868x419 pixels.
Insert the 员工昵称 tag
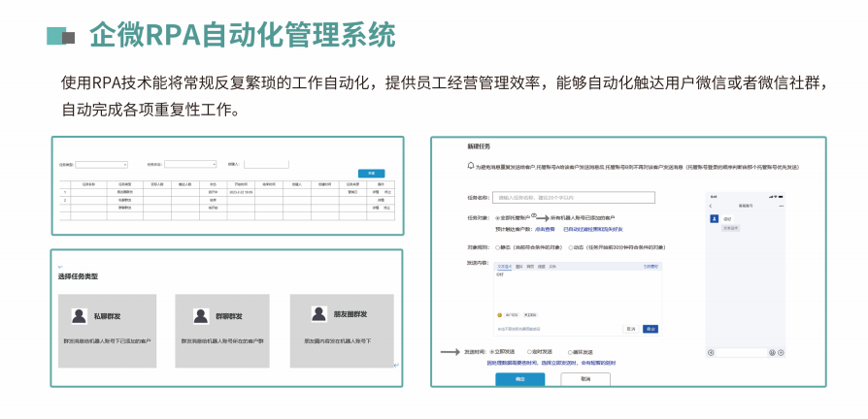[x=530, y=315]
